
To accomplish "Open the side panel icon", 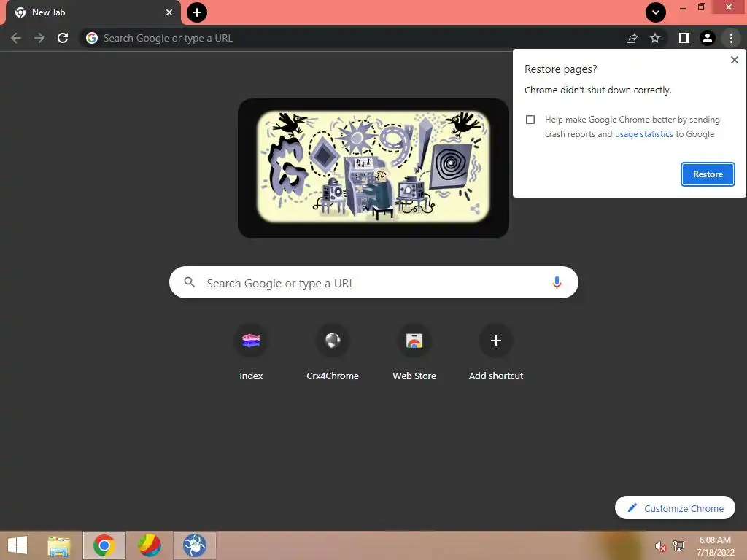I will click(684, 38).
